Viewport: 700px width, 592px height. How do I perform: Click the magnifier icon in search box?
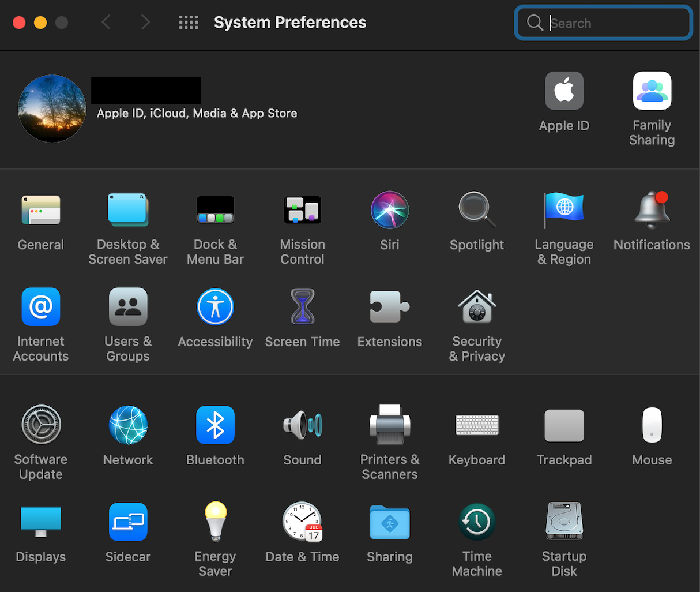[x=535, y=23]
